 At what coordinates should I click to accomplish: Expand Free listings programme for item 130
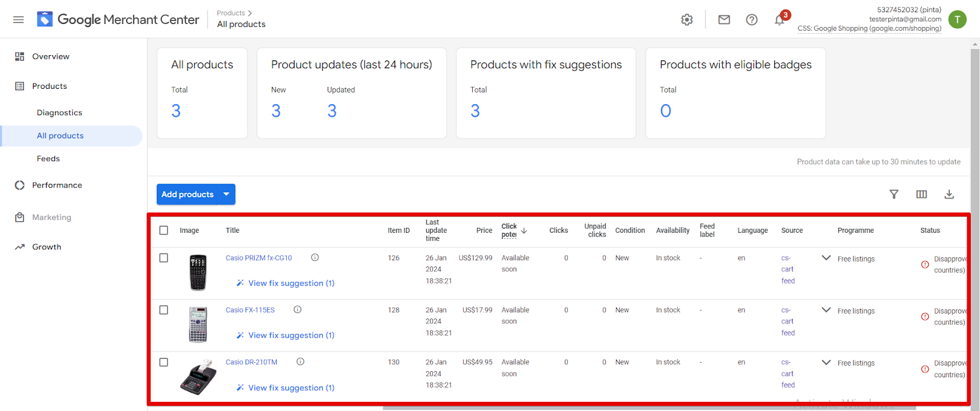826,362
